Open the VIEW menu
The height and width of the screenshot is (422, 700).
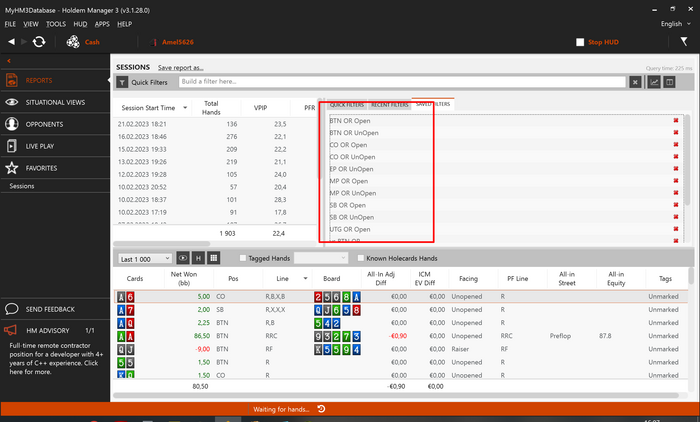[31, 24]
